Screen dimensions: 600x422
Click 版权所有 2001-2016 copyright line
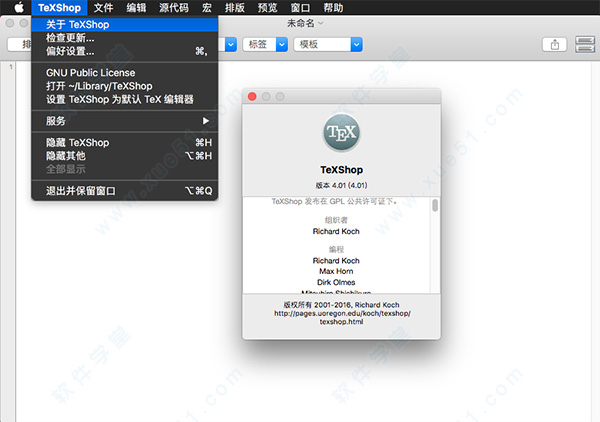[x=341, y=305]
